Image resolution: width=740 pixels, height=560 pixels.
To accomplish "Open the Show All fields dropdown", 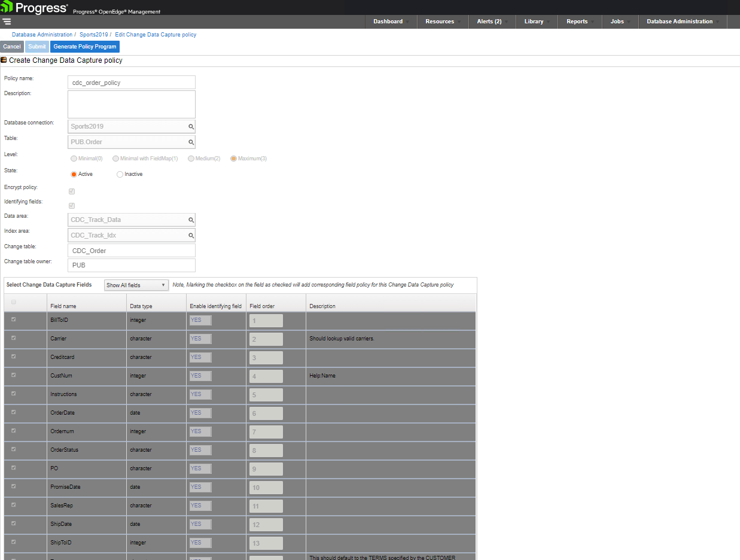I will coord(136,285).
